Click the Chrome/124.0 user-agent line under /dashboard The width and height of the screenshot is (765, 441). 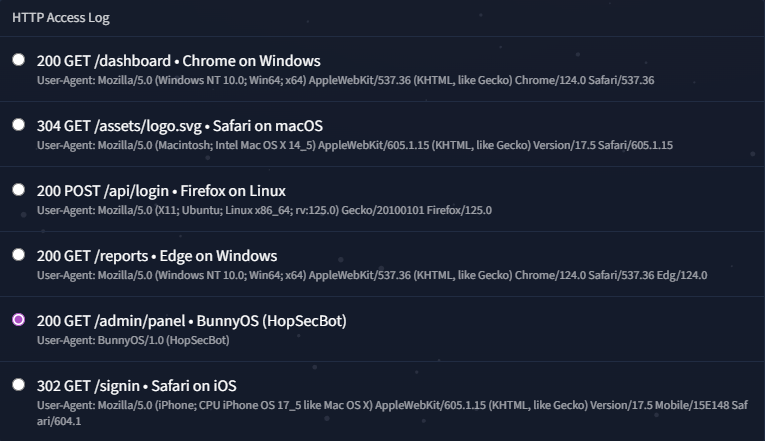345,80
